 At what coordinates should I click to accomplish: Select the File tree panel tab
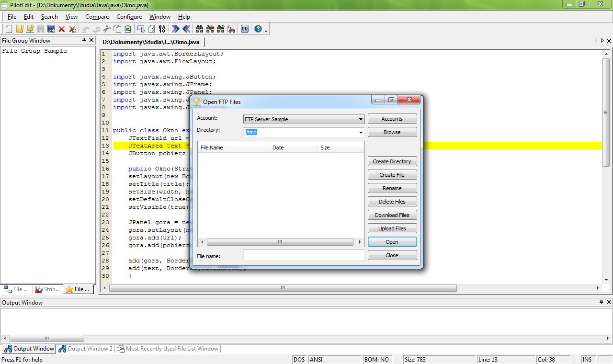point(17,289)
